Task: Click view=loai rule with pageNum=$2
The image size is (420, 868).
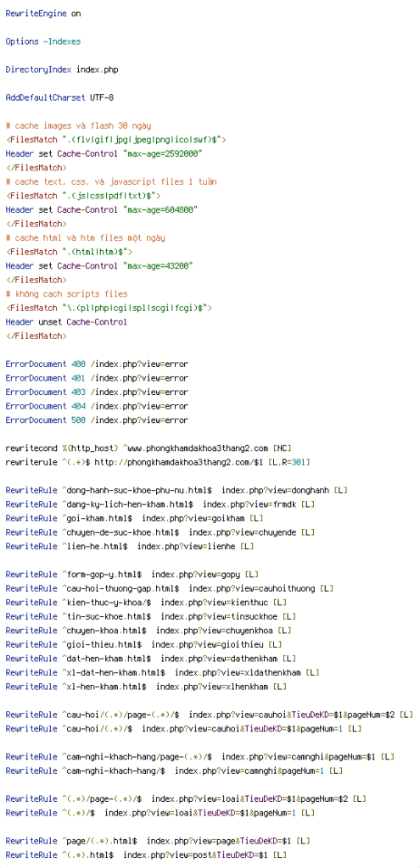Action: coord(186,798)
